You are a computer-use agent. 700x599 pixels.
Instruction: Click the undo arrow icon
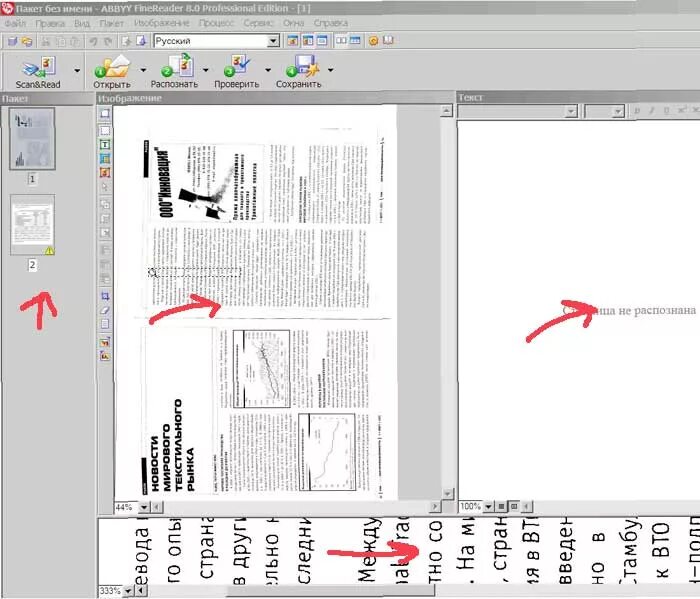coord(93,42)
